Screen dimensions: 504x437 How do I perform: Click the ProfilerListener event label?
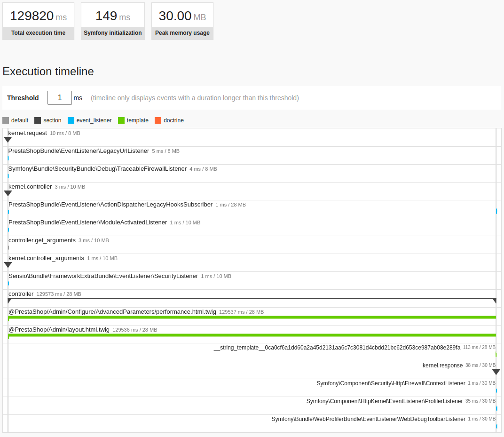pyautogui.click(x=385, y=401)
